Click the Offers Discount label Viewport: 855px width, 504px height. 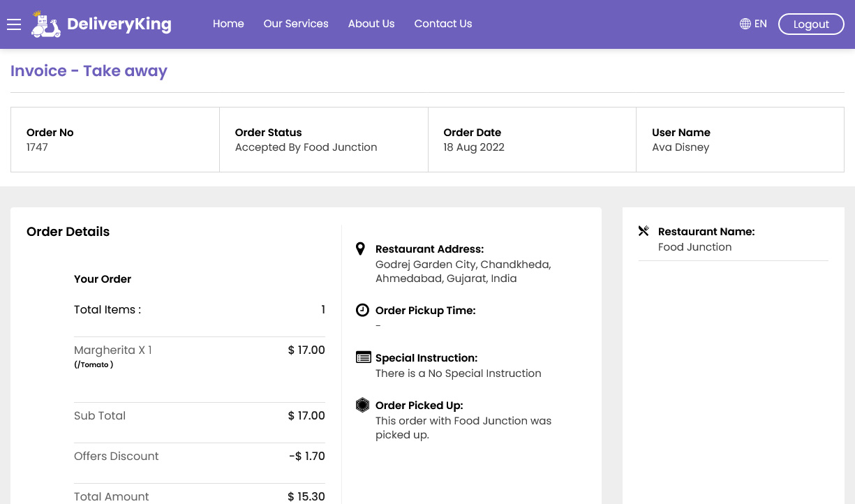pyautogui.click(x=117, y=457)
